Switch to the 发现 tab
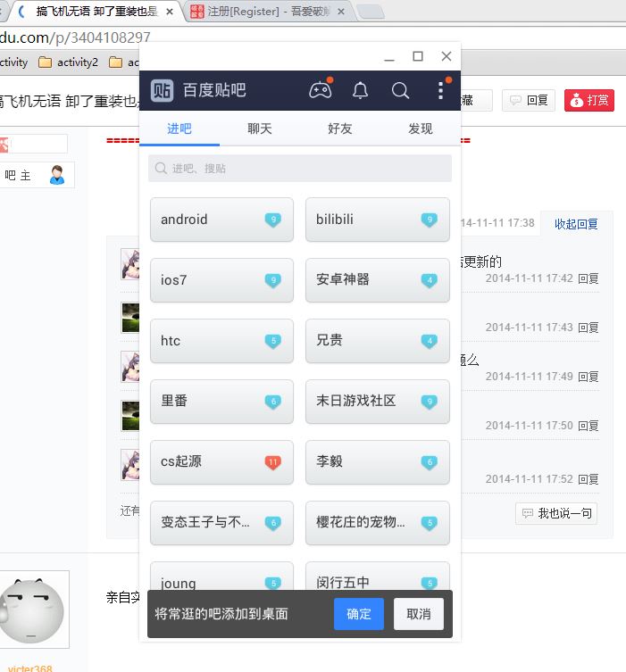This screenshot has height=672, width=626. tap(421, 129)
